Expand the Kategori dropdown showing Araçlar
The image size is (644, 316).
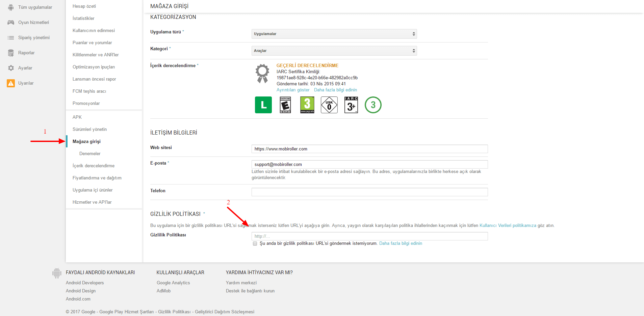click(x=334, y=51)
